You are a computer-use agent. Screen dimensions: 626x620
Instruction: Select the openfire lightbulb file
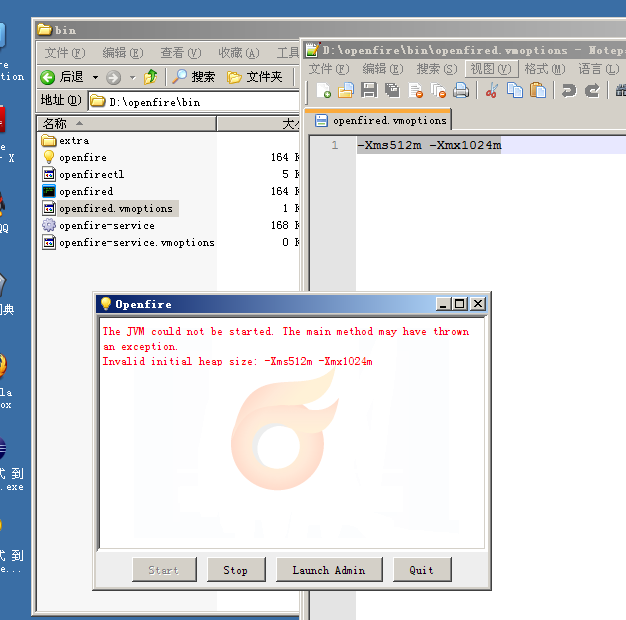coord(74,157)
